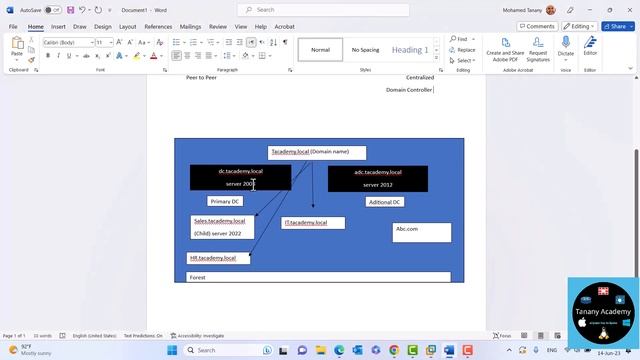640x360 pixels.
Task: Toggle Strikethrough formatting
Action: pos(86,56)
